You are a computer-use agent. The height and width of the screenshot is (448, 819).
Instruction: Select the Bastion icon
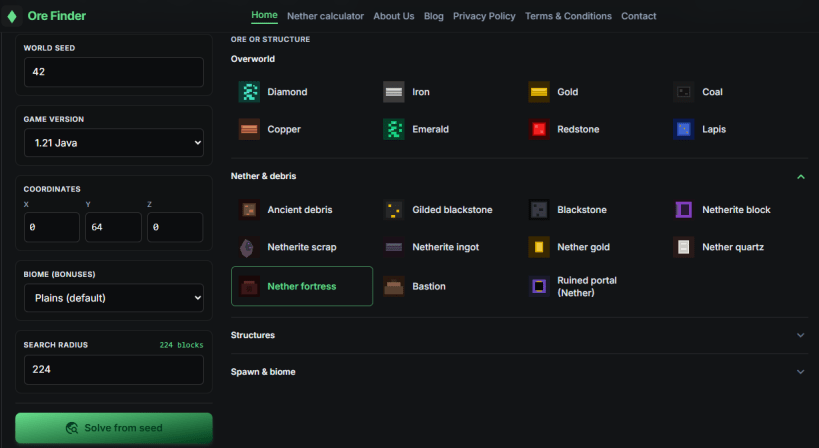click(394, 286)
